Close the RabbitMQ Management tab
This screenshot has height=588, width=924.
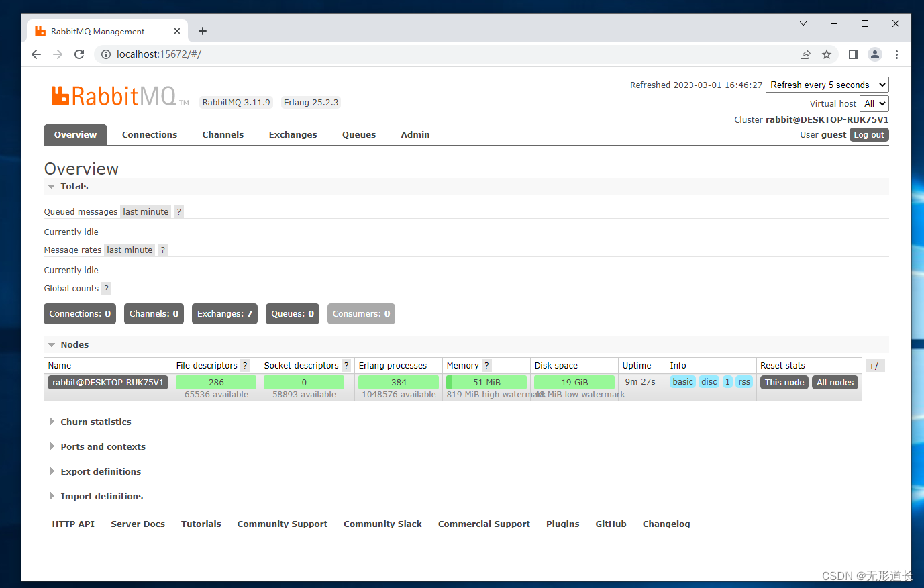click(177, 31)
